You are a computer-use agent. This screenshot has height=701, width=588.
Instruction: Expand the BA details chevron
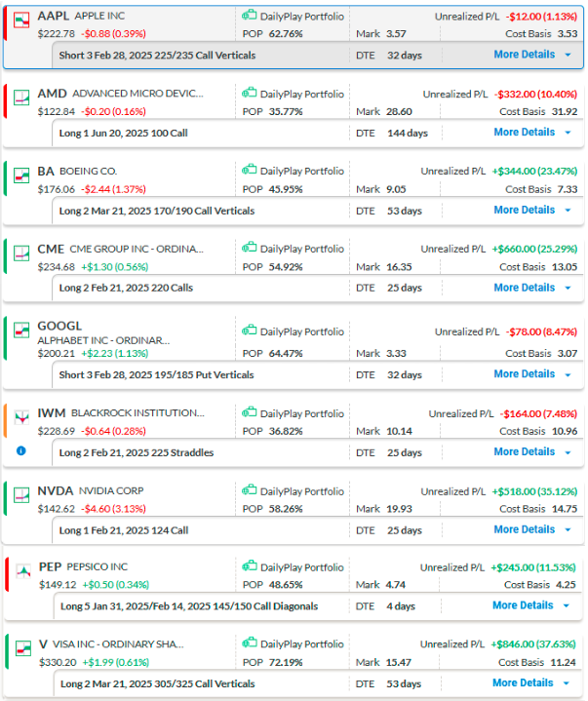coord(568,211)
